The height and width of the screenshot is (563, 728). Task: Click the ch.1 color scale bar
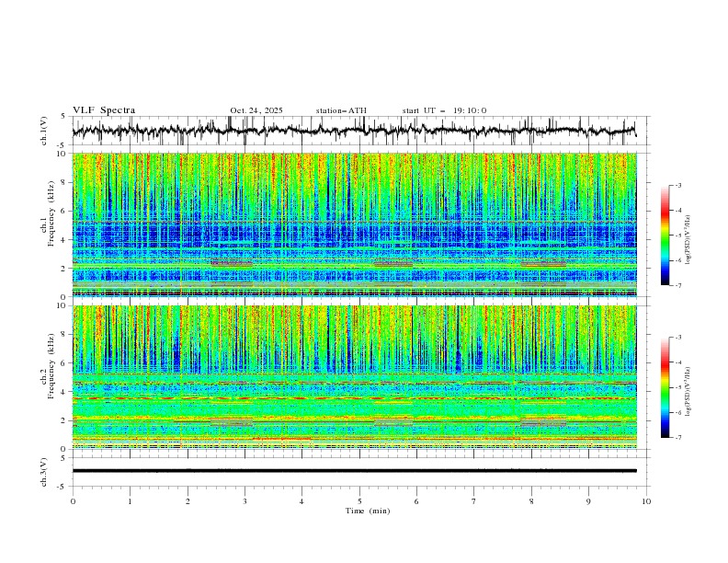(x=665, y=236)
